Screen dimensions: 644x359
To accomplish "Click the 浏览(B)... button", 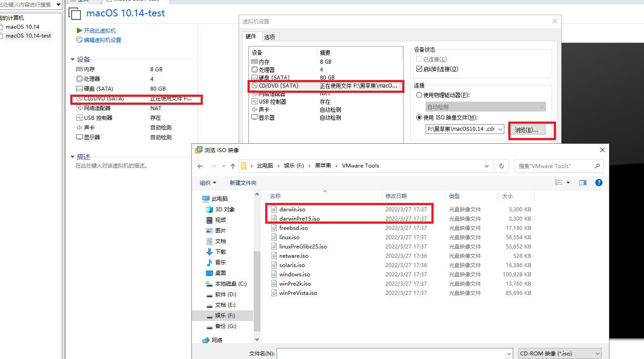I will pyautogui.click(x=526, y=130).
